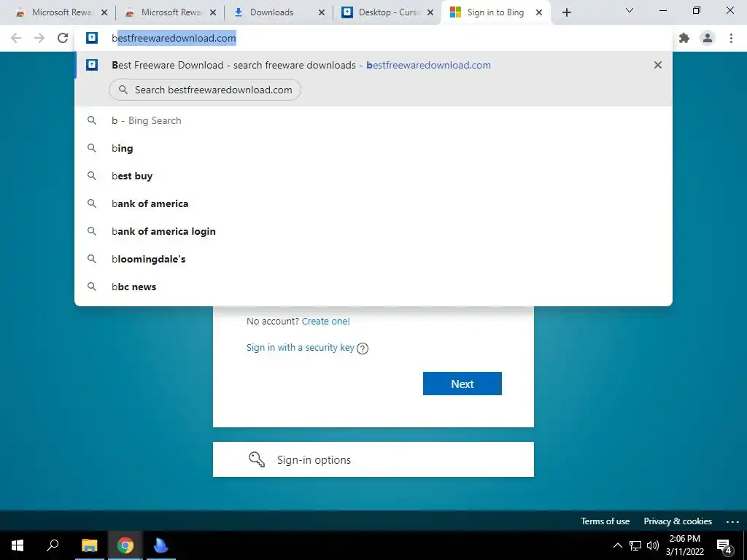
Task: Choose the 'b - Bing Search' suggestion
Action: [373, 120]
